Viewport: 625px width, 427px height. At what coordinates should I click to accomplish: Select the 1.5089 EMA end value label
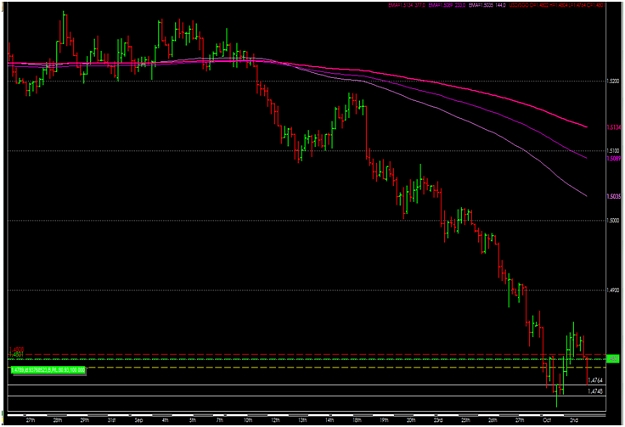coord(613,158)
